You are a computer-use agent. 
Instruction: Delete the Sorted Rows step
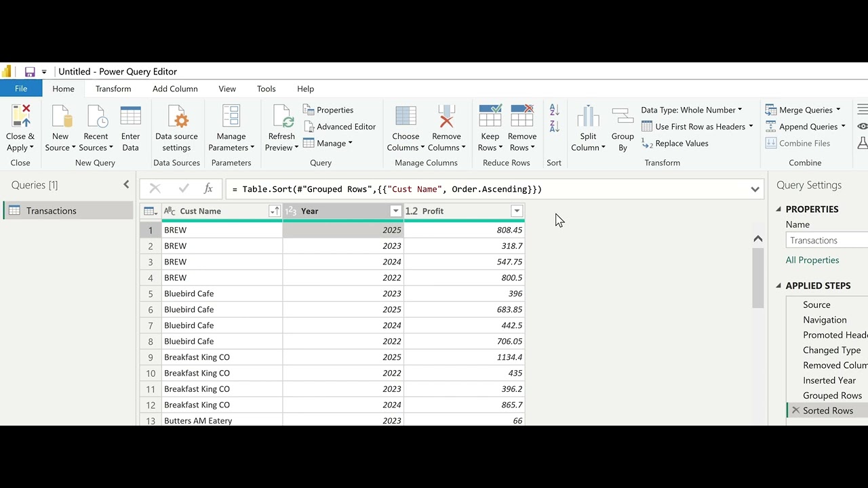coord(796,411)
